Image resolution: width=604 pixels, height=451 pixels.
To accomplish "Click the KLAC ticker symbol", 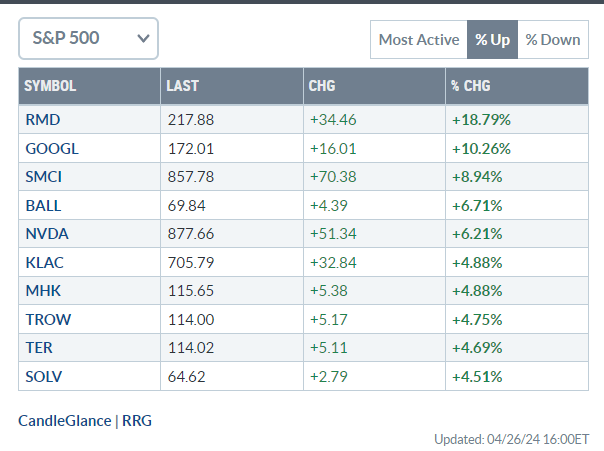I will tap(43, 263).
